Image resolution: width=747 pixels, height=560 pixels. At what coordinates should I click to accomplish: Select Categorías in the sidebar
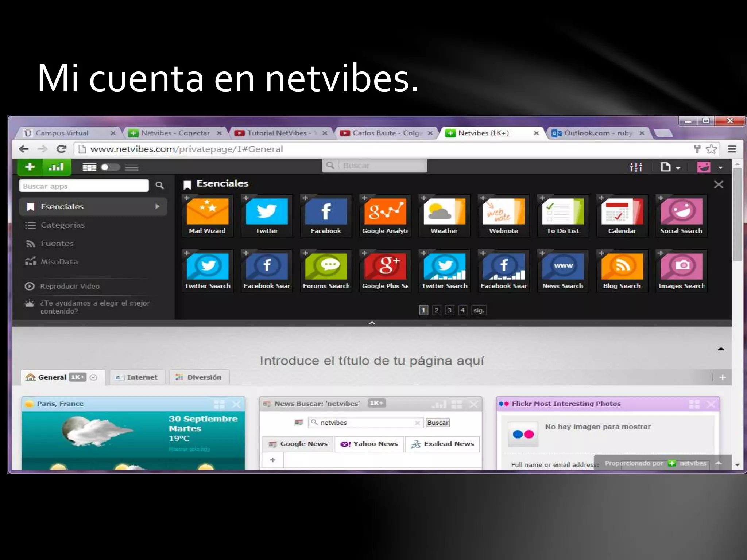[62, 225]
